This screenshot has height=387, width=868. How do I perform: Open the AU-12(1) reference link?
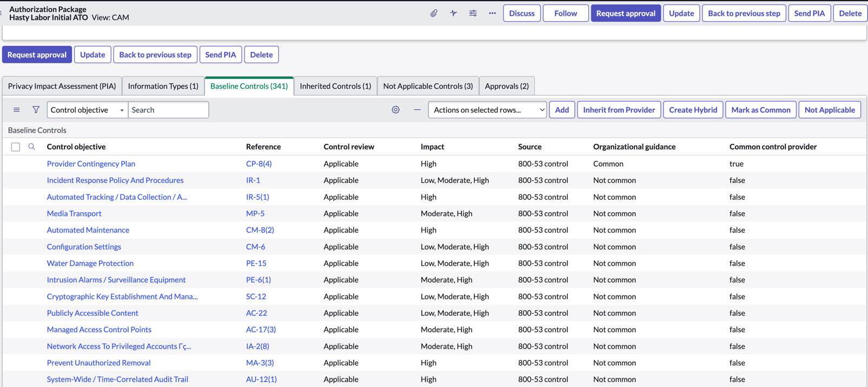click(x=261, y=379)
